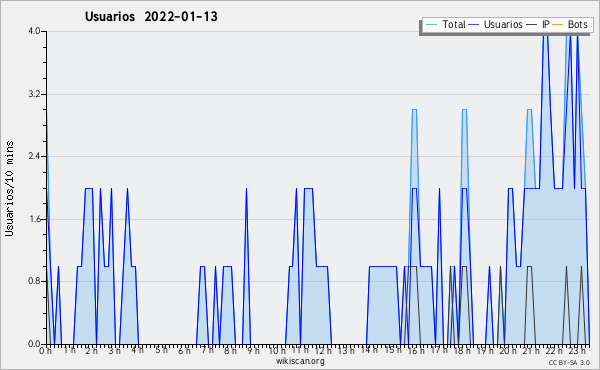Click the y-axis value '0.0'
This screenshot has width=600, height=370.
(x=34, y=344)
